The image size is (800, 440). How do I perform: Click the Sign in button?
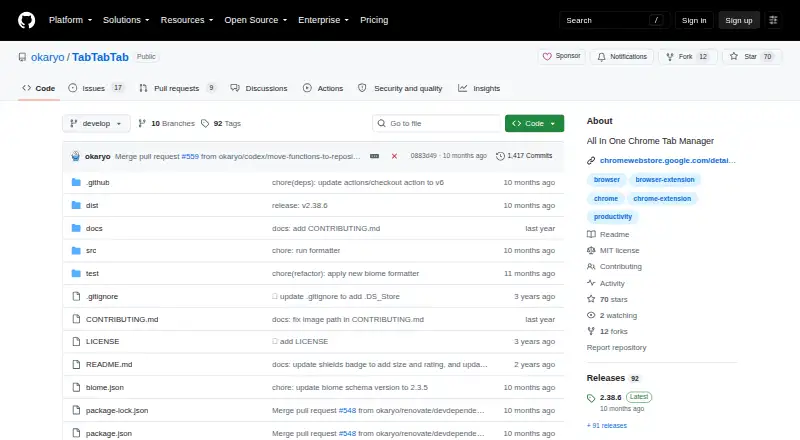pos(694,20)
